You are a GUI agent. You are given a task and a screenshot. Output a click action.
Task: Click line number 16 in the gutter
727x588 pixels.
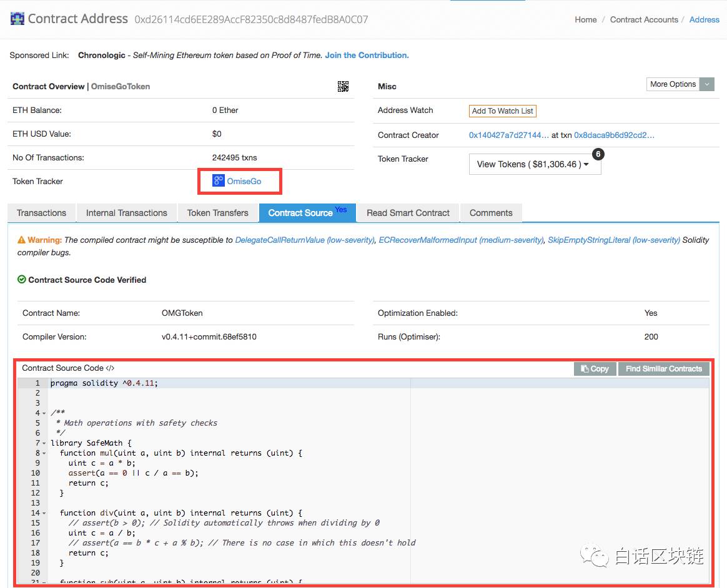(x=35, y=533)
